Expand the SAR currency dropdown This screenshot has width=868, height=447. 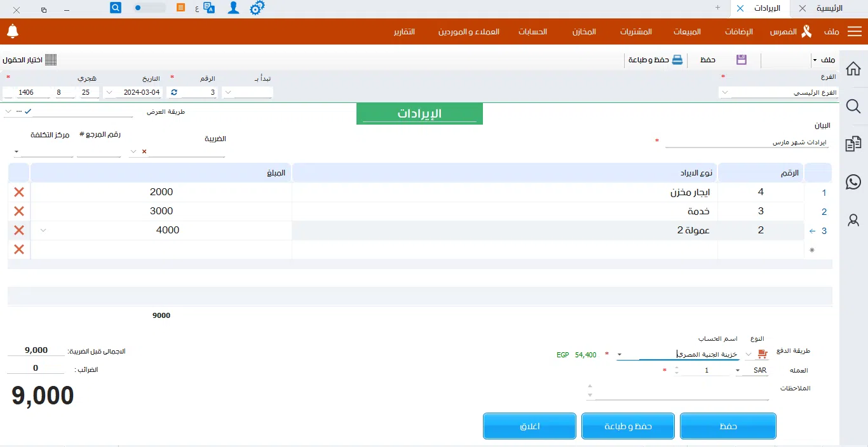[738, 371]
